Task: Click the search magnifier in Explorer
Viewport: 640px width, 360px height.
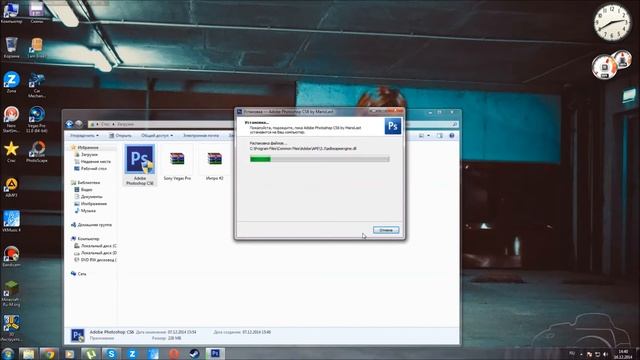Action: [455, 124]
